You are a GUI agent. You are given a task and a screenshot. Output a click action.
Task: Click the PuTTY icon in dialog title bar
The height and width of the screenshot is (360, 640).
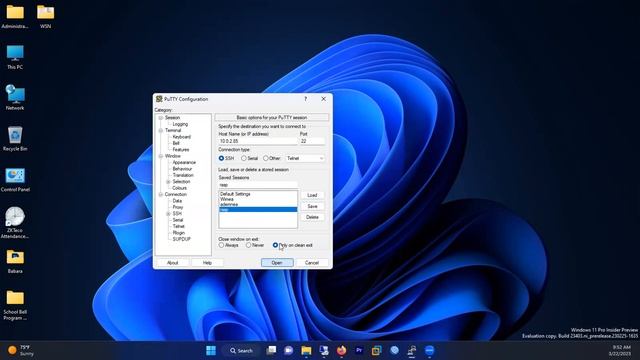[x=159, y=99]
